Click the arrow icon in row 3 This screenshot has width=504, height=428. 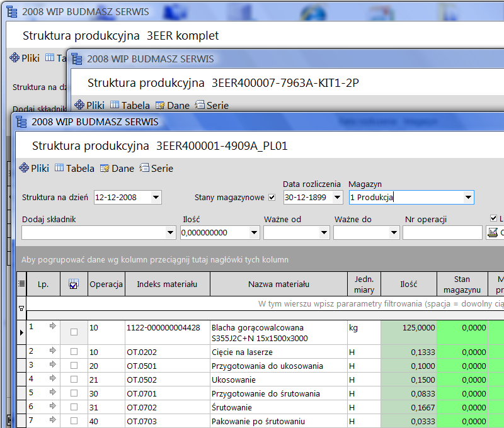[x=53, y=364]
